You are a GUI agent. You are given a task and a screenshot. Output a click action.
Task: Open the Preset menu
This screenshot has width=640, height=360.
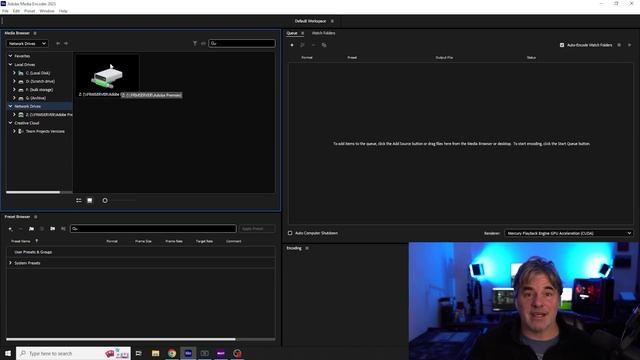29,11
